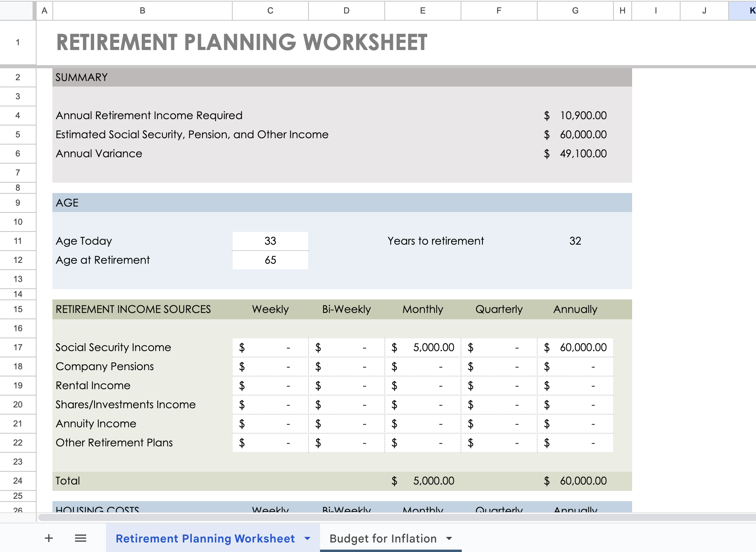Open Retirement Planning Worksheet tab dropdown arrow
This screenshot has width=756, height=552.
click(x=307, y=538)
